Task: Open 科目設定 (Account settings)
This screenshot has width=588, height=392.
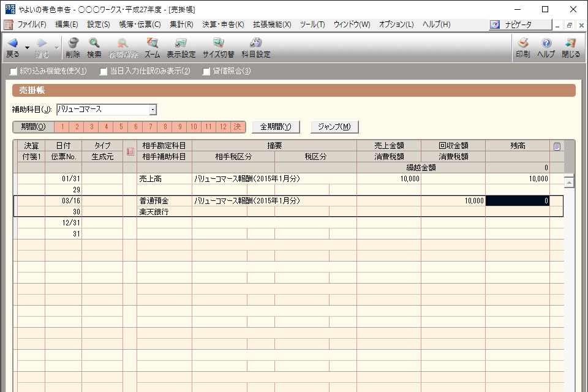Action: click(256, 48)
